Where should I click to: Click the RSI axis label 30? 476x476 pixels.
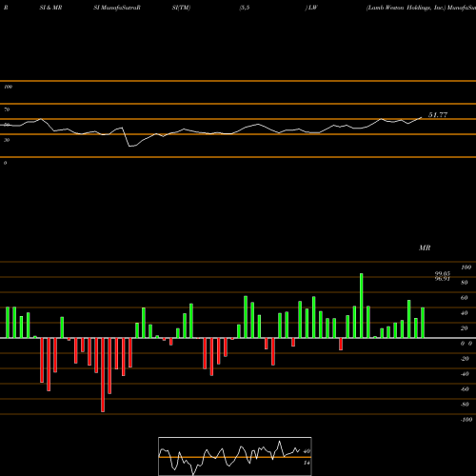point(7,140)
